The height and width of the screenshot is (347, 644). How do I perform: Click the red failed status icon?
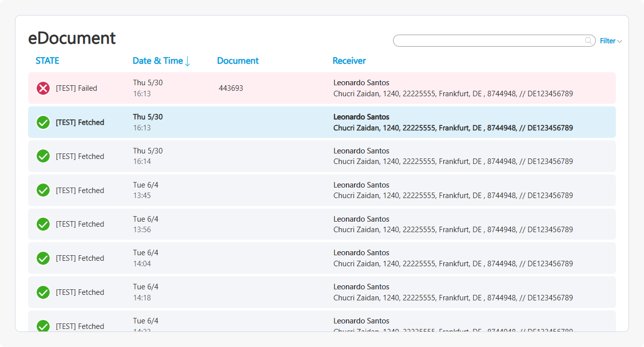43,88
